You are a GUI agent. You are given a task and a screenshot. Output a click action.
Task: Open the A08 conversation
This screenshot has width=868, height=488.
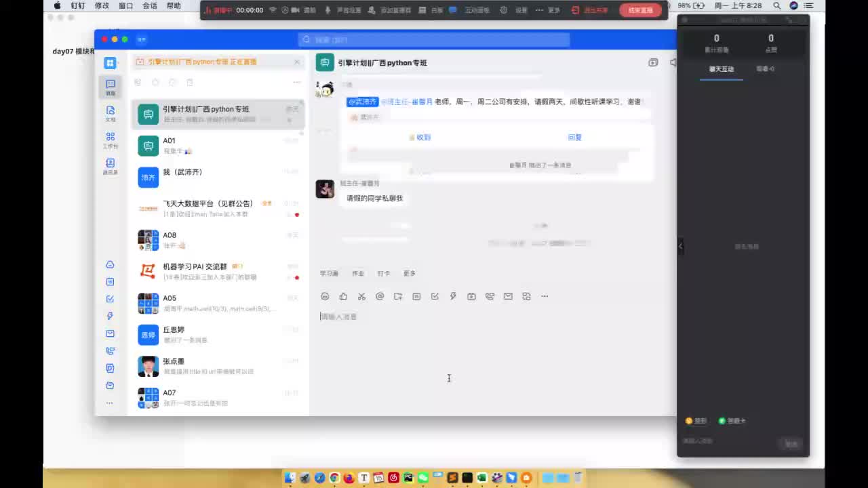coord(218,240)
